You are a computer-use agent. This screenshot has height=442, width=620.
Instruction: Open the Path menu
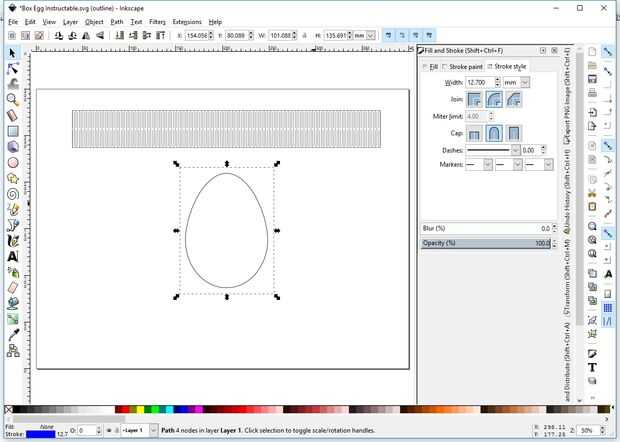[117, 22]
